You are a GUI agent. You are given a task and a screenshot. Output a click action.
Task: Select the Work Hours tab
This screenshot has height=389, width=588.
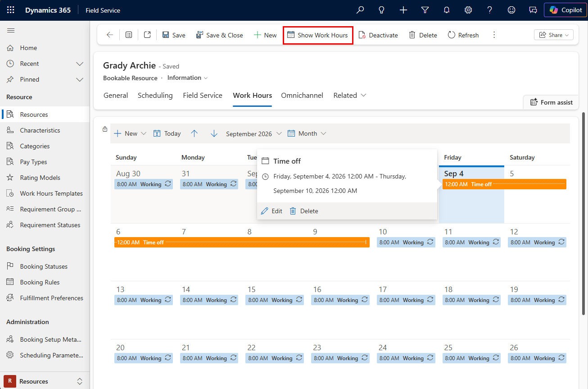tap(252, 95)
